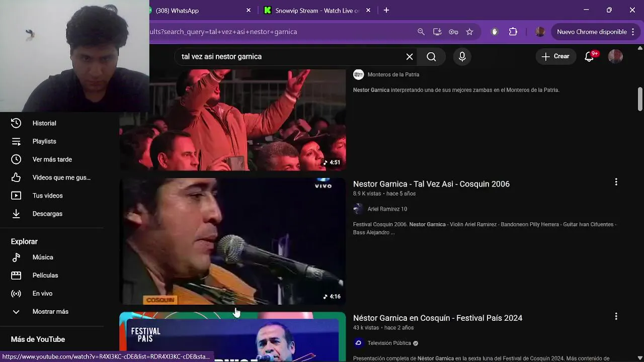Click the Más de YouTube heading
The height and width of the screenshot is (362, 644).
tap(38, 340)
